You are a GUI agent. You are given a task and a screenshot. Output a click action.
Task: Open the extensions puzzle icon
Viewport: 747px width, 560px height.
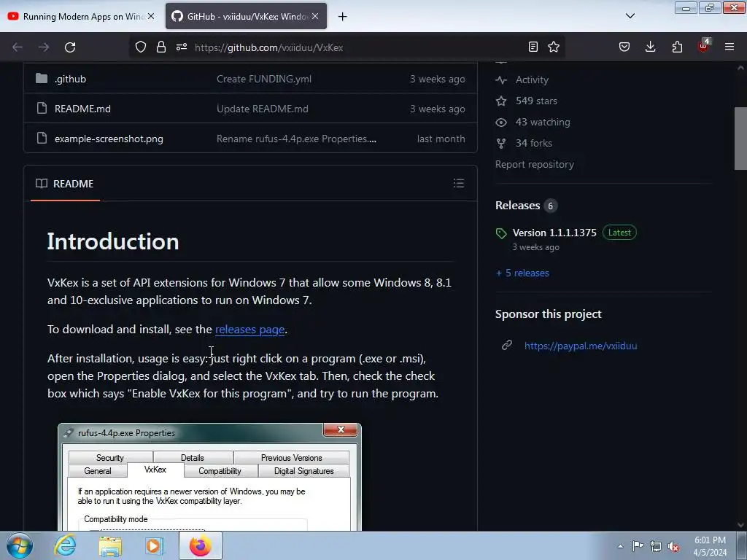point(677,47)
